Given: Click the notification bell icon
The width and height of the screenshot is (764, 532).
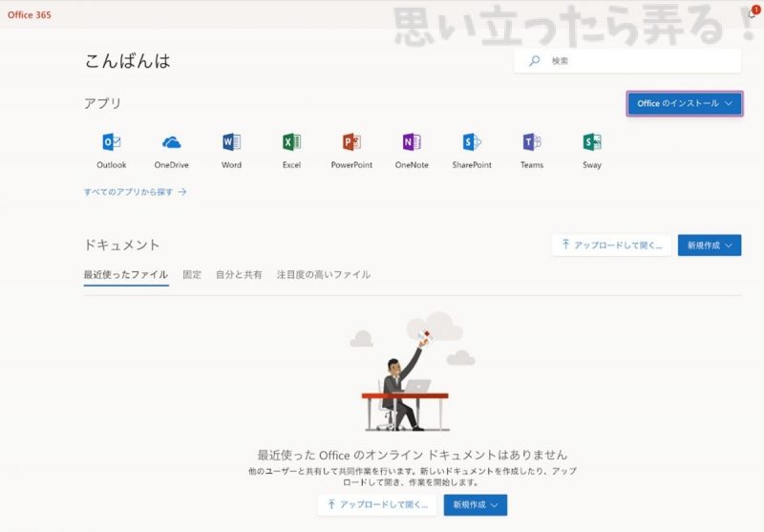Looking at the screenshot, I should pyautogui.click(x=752, y=14).
